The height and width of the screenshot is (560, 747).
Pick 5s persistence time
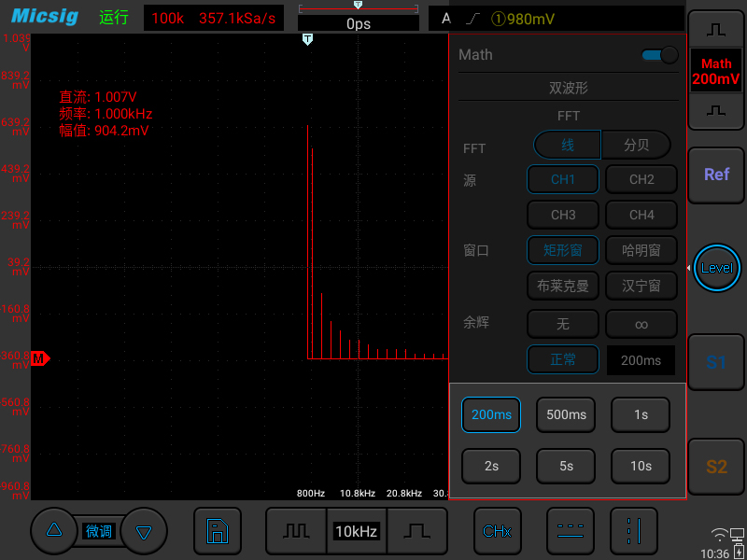pyautogui.click(x=566, y=466)
